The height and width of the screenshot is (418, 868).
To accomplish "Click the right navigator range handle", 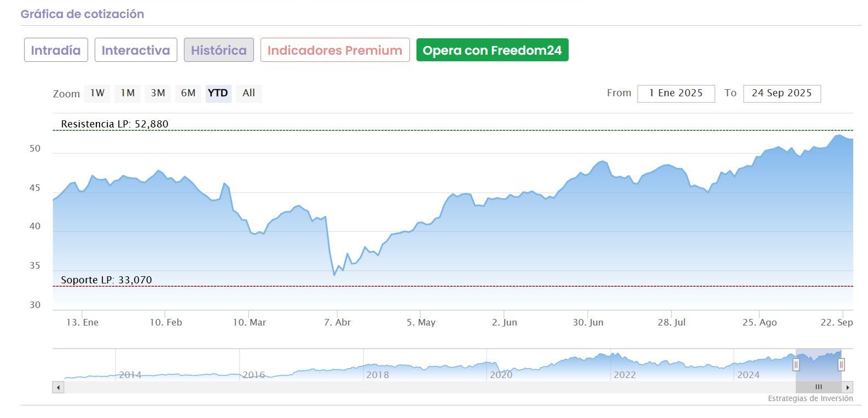I will 841,364.
